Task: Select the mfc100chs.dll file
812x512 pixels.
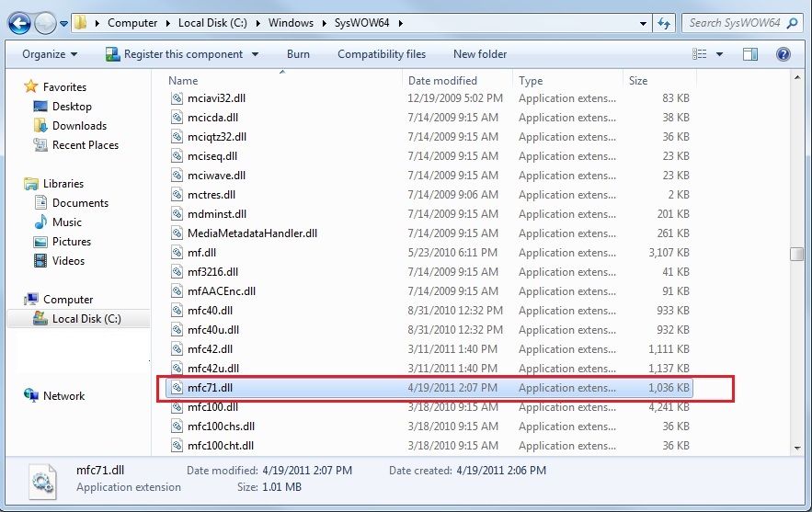Action: coord(221,427)
